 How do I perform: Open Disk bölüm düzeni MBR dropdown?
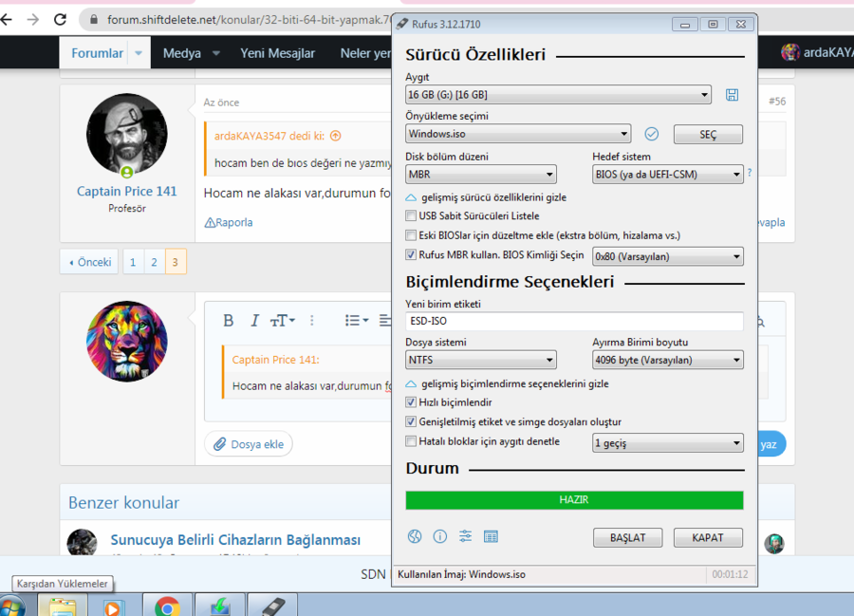[x=481, y=175]
